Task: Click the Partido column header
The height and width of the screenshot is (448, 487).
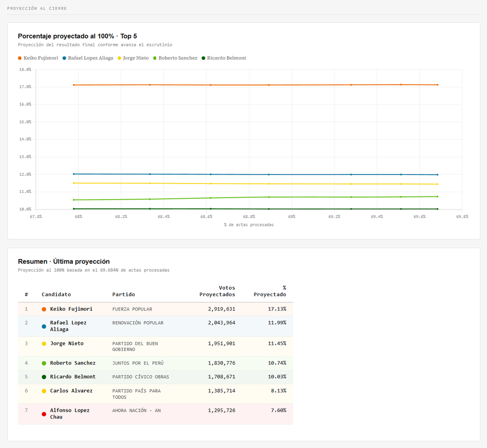Action: click(124, 294)
